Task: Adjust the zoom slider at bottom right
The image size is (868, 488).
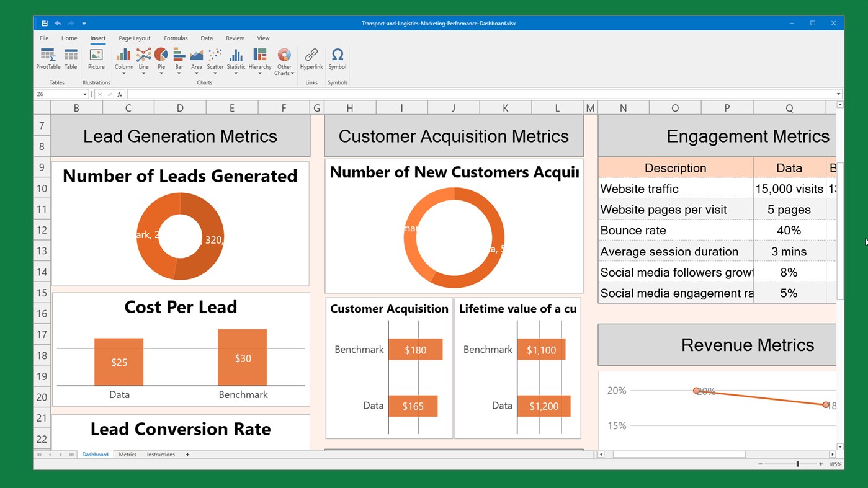Action: click(796, 463)
